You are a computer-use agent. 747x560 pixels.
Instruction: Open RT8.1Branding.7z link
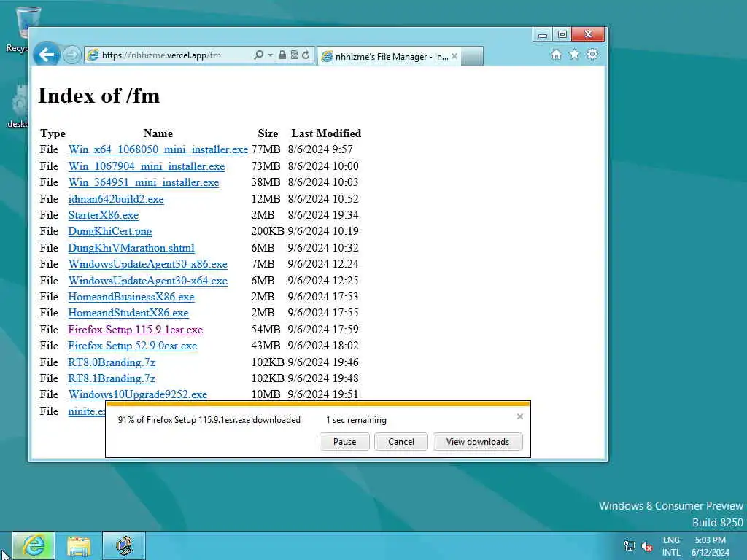(112, 378)
